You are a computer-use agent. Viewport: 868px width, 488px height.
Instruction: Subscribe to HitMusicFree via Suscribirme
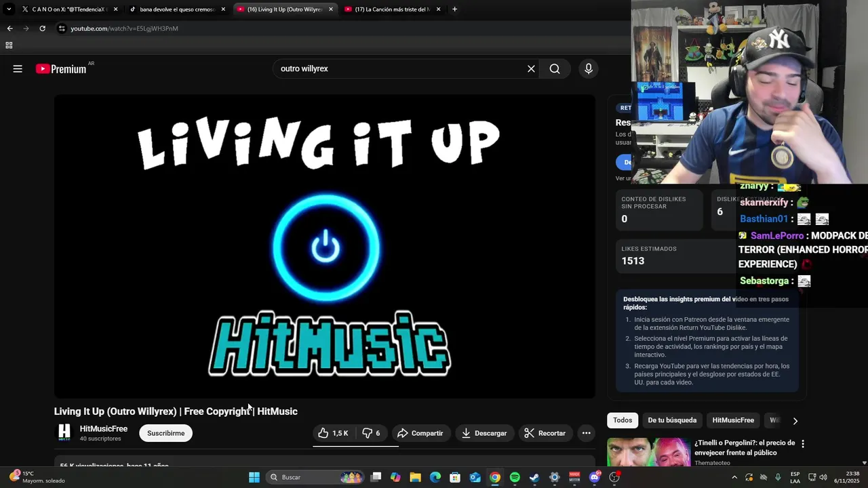[x=166, y=433]
